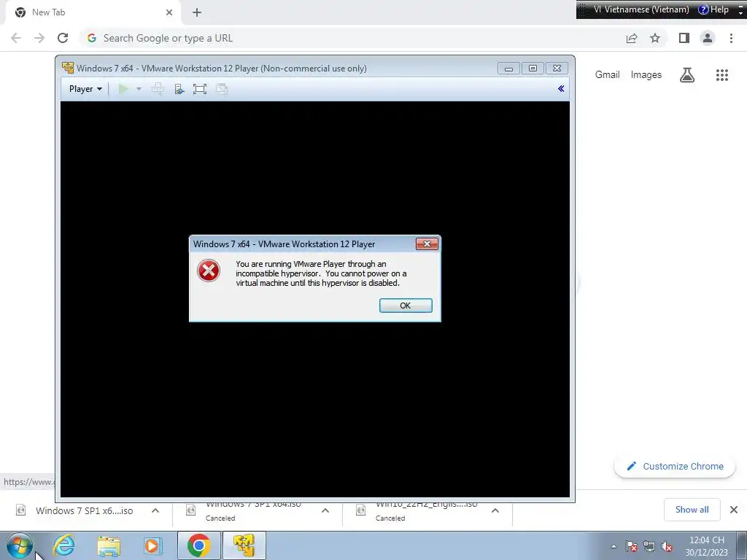Open Windows Start menu orb
Screen dimensions: 747x560
(20, 545)
